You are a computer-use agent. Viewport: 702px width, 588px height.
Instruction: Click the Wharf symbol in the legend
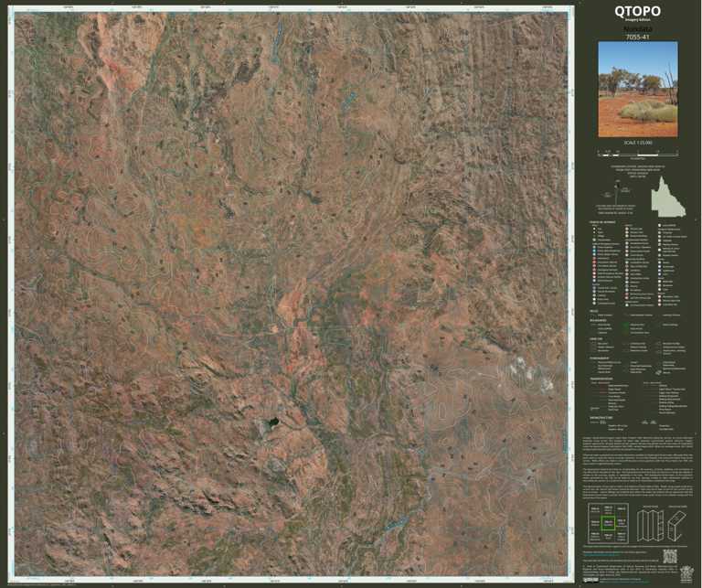tap(659, 262)
